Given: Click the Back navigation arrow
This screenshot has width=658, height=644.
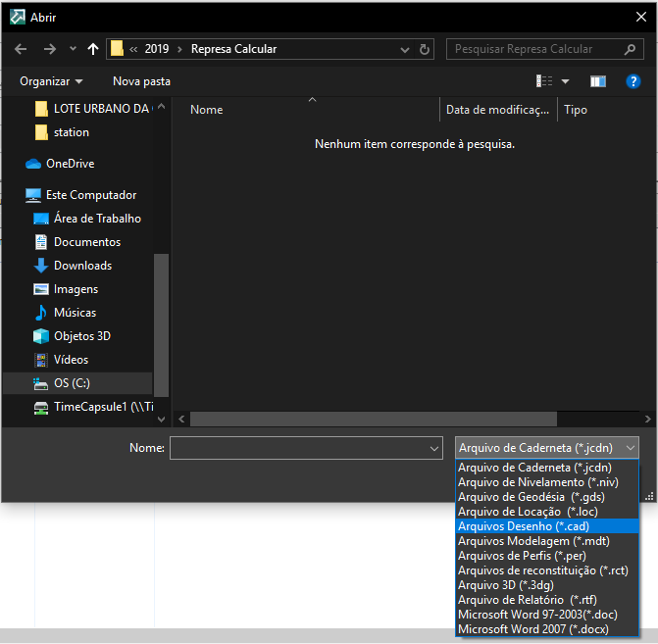Looking at the screenshot, I should click(21, 49).
